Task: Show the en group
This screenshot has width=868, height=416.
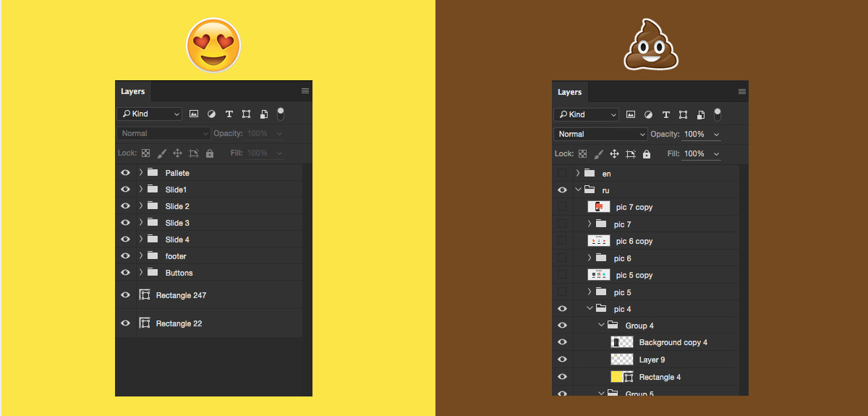Action: (x=562, y=174)
